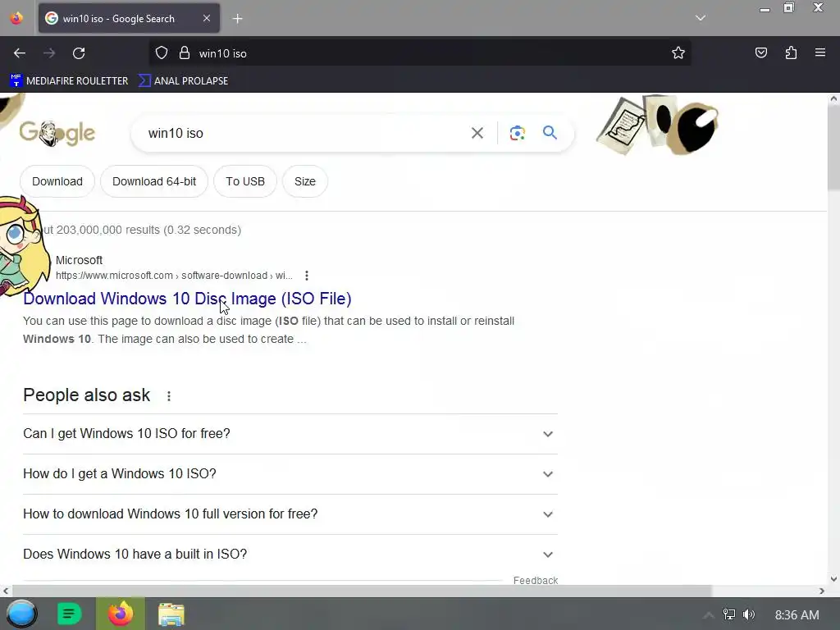Open the Extensions puzzle icon
The image size is (840, 630).
pyautogui.click(x=791, y=53)
